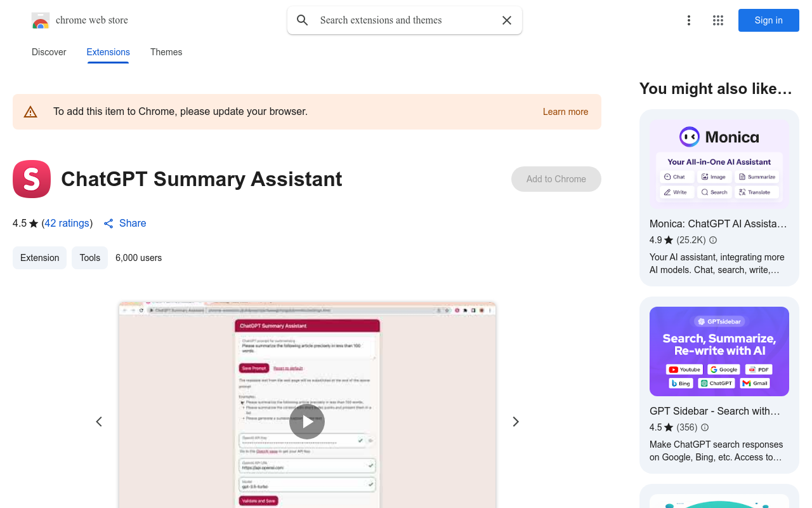Focus the Search extensions and themes field
Image resolution: width=812 pixels, height=508 pixels.
[405, 20]
